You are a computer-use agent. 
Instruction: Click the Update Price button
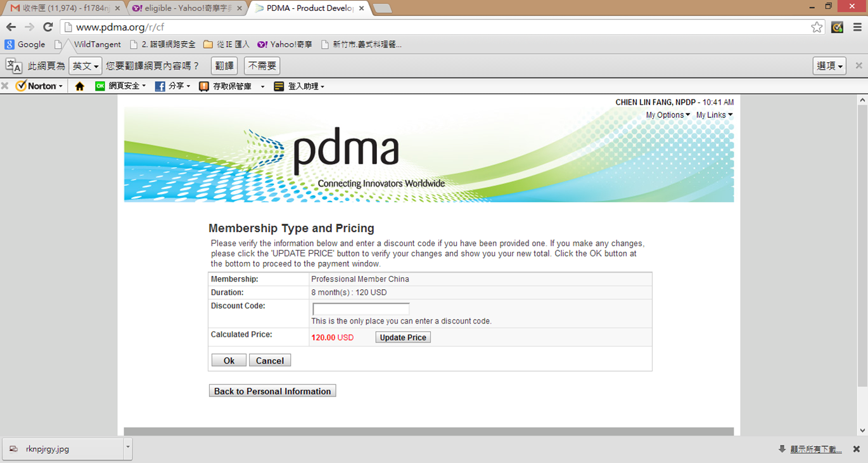tap(403, 337)
